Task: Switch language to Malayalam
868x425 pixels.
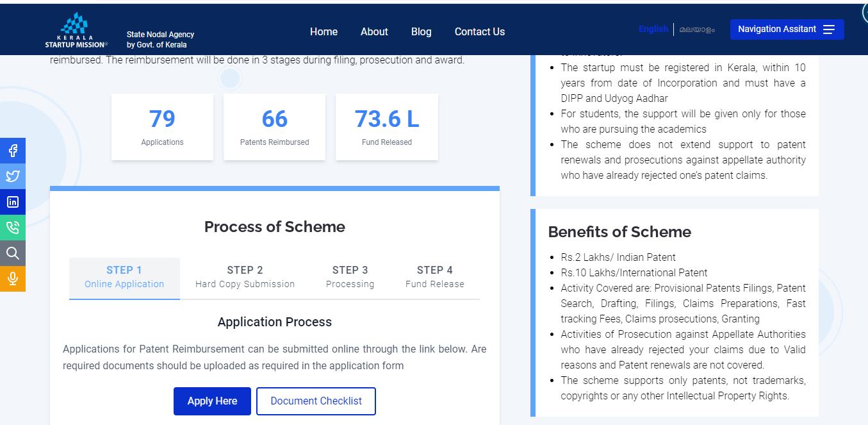Action: 697,29
